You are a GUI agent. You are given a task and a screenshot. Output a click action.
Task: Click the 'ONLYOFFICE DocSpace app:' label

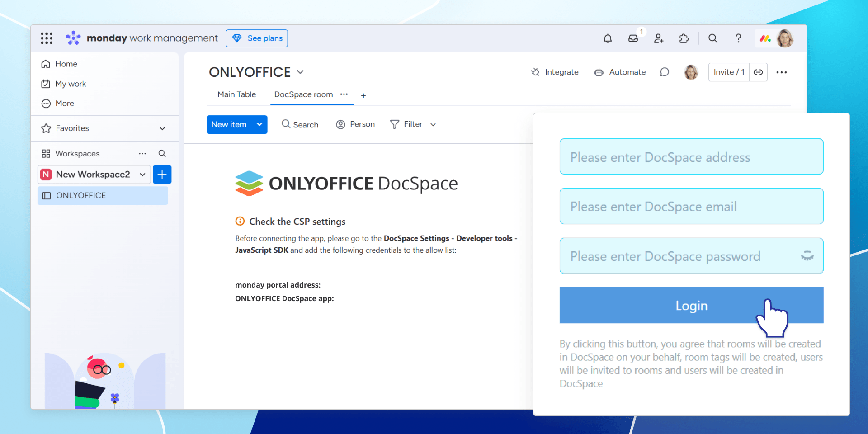[284, 299]
